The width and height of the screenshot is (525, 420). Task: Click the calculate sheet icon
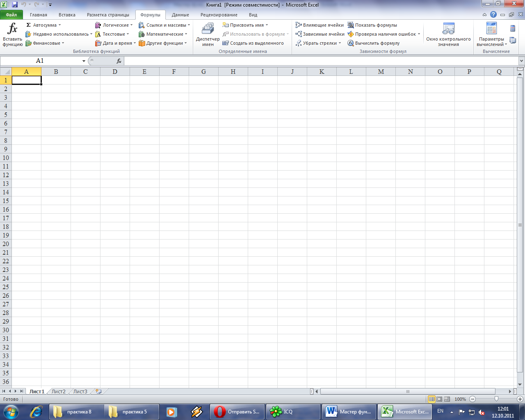(x=513, y=41)
